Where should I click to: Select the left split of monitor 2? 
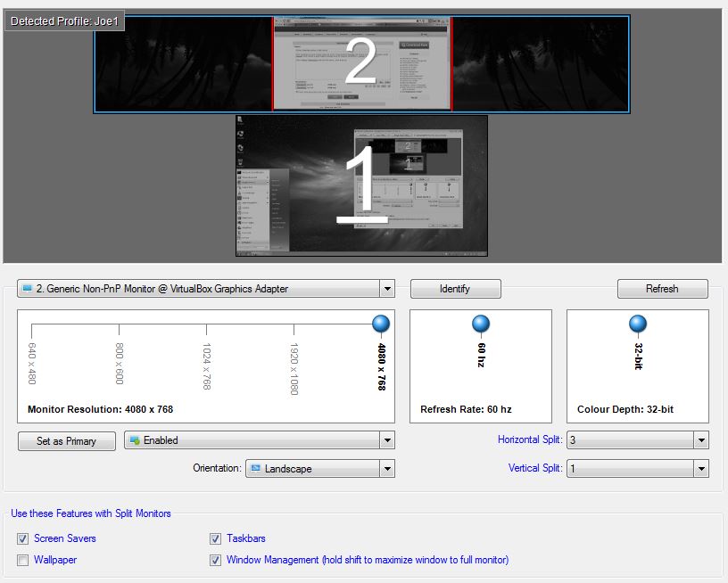[183, 63]
